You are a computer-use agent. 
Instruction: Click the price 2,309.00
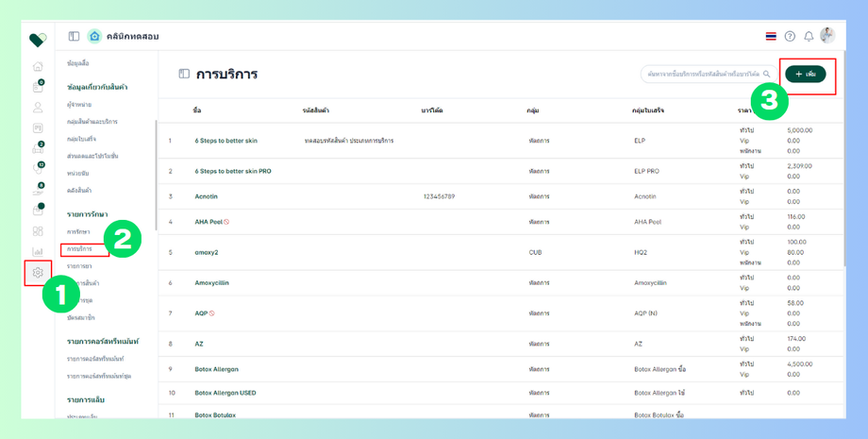coord(799,166)
